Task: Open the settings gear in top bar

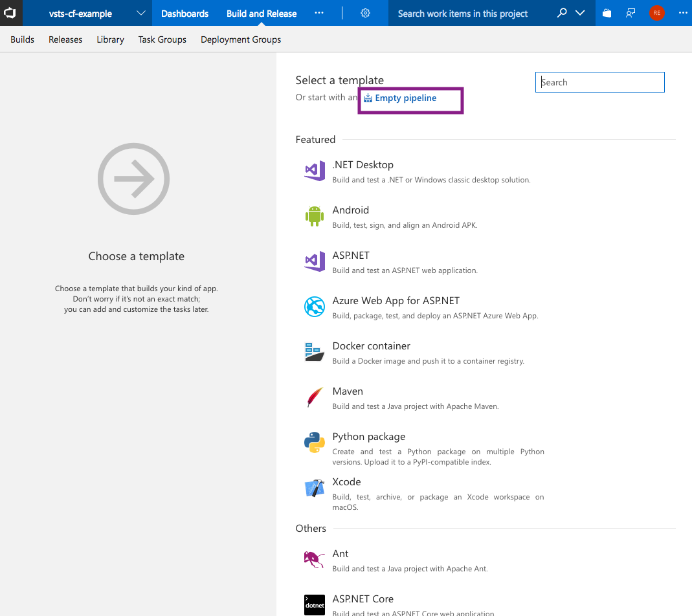Action: [365, 13]
